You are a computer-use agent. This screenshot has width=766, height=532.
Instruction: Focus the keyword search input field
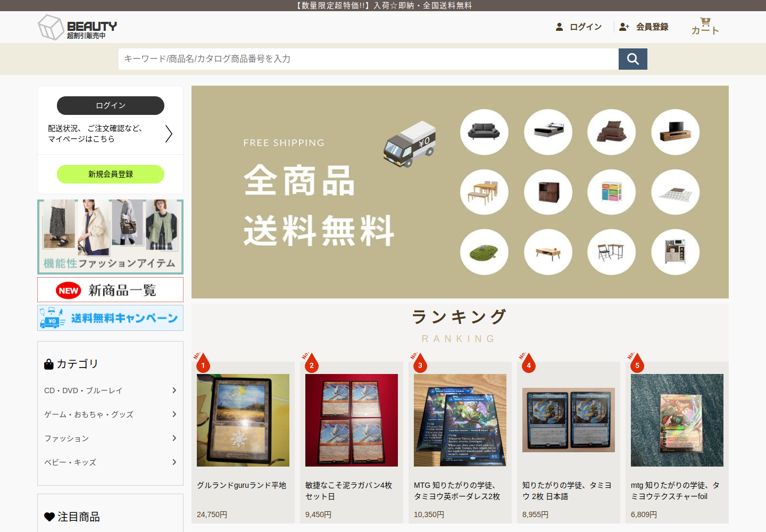(x=368, y=59)
